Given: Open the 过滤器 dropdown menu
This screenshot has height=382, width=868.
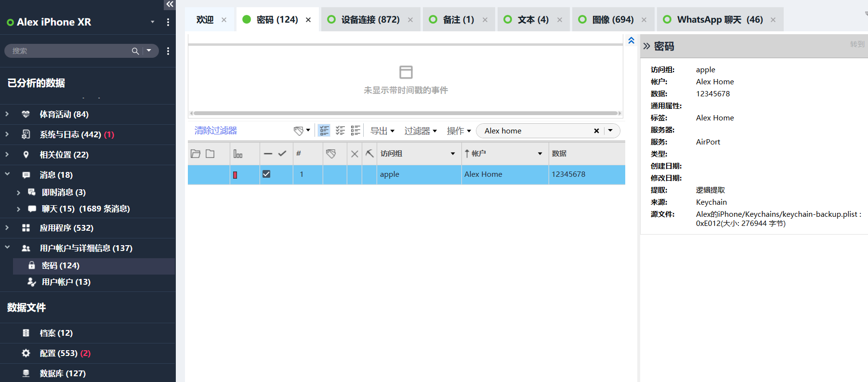Looking at the screenshot, I should click(x=421, y=131).
